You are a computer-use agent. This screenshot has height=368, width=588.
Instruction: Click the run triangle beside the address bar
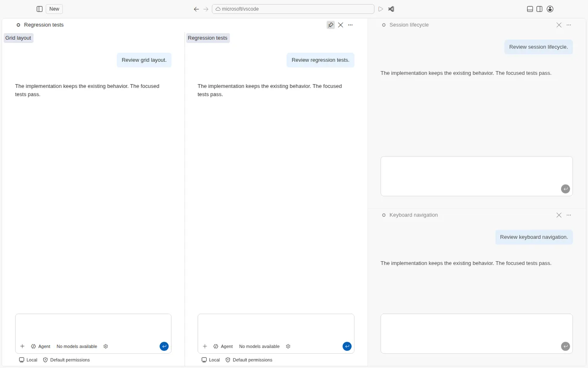point(381,9)
